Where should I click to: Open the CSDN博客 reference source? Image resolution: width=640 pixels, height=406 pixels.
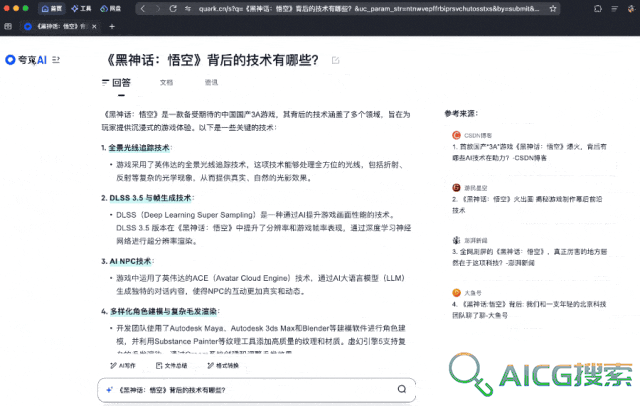click(x=478, y=135)
